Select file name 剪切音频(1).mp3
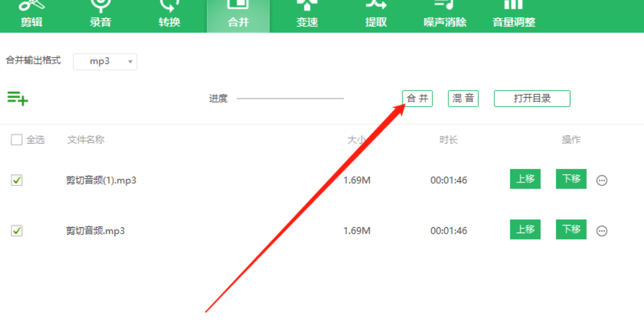644x335 pixels. tap(101, 180)
